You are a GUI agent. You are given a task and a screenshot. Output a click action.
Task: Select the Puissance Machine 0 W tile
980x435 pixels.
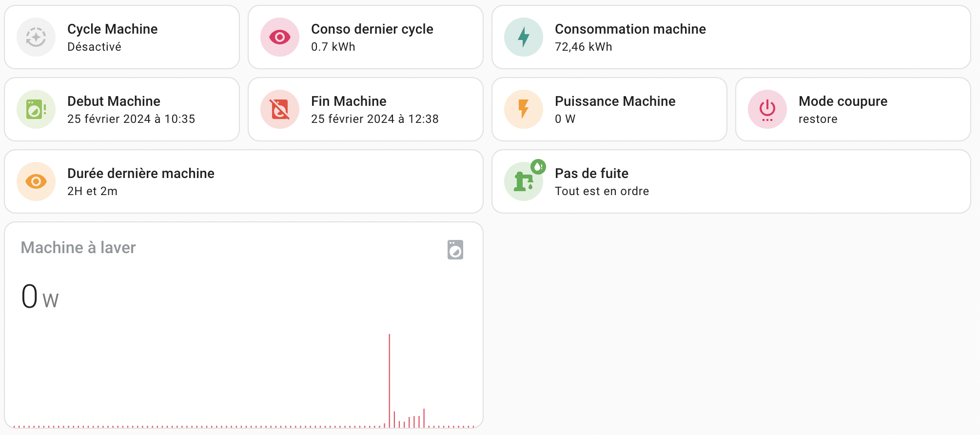click(x=609, y=109)
